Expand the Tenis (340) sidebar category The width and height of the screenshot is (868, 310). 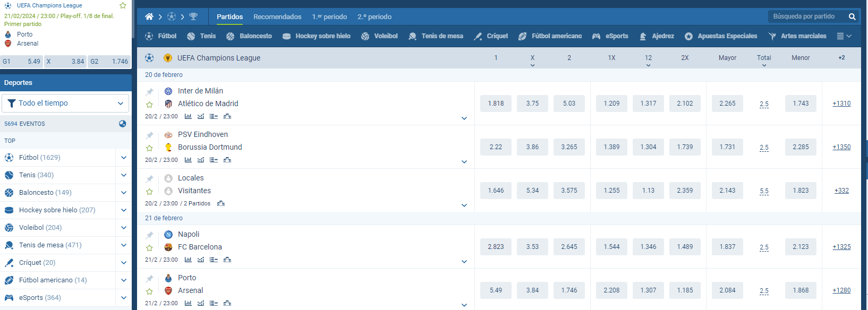[124, 175]
